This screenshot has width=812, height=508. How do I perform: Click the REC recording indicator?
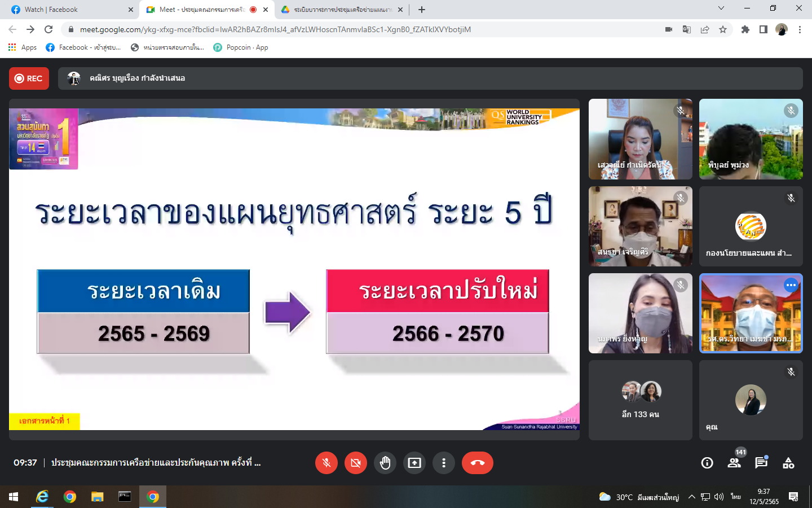coord(29,78)
